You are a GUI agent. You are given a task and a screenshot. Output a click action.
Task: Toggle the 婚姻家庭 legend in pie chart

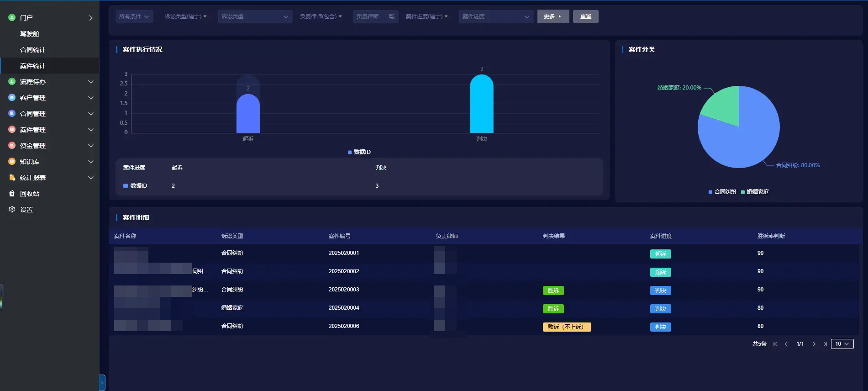click(755, 192)
